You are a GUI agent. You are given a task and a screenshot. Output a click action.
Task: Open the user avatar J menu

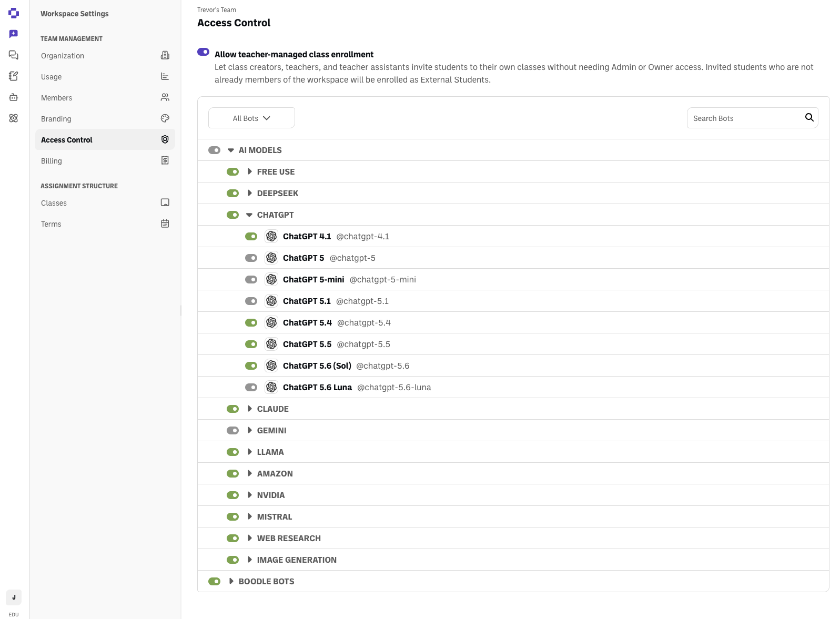click(x=14, y=597)
